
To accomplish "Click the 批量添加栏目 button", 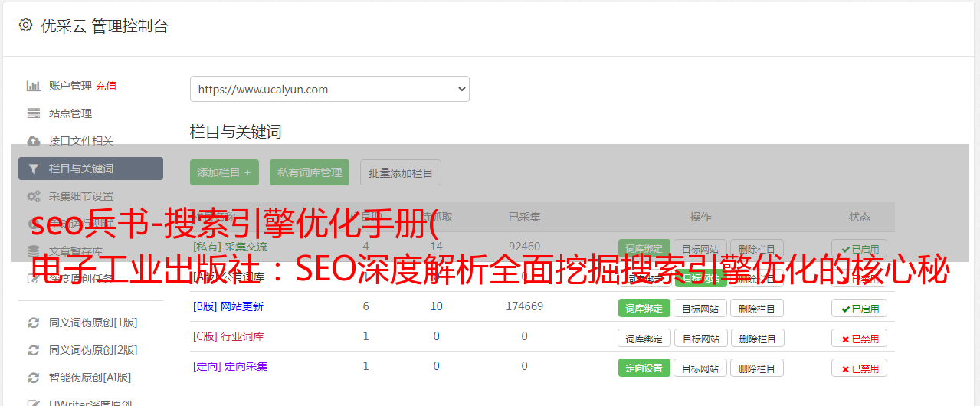I will coord(401,172).
